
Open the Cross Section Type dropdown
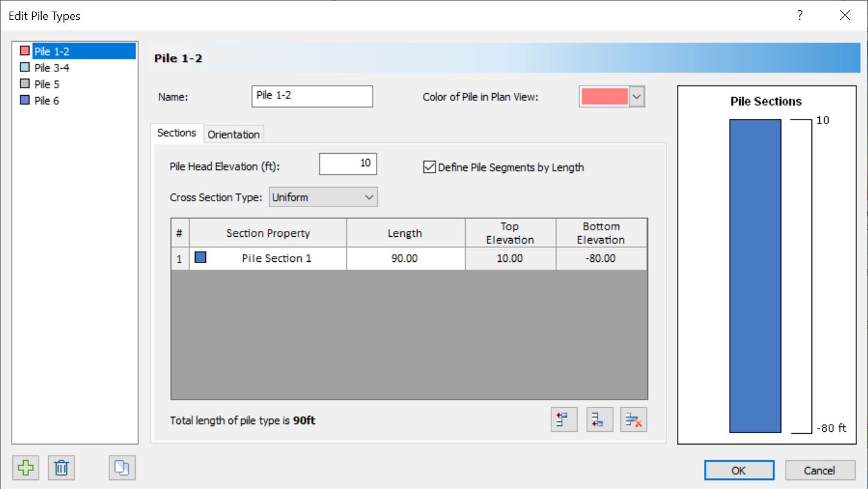point(369,196)
